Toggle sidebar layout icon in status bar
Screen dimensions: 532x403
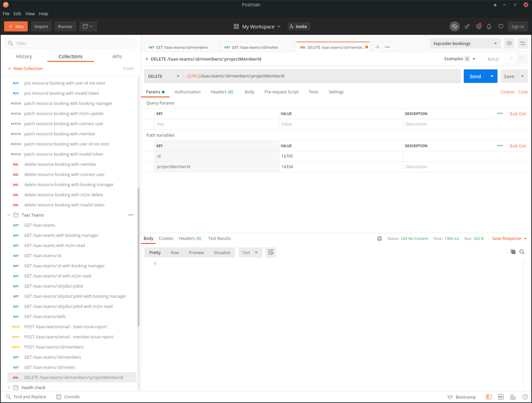point(489,397)
